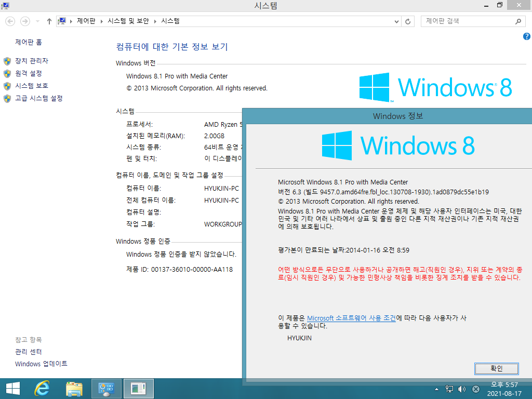Click taskbar clock showing 오후 5:57
This screenshot has width=532, height=399.
click(x=504, y=389)
